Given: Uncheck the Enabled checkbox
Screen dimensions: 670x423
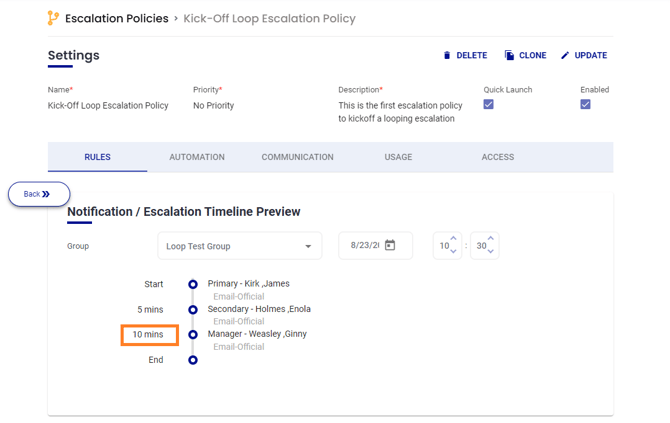Looking at the screenshot, I should click(x=585, y=104).
